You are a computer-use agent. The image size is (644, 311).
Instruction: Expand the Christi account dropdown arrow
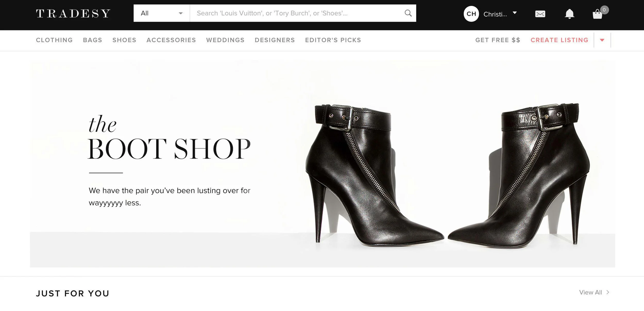click(x=515, y=13)
